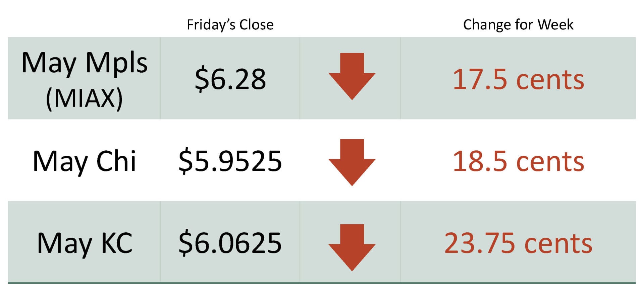
Task: Click the Change for Week column header
Action: click(x=518, y=25)
